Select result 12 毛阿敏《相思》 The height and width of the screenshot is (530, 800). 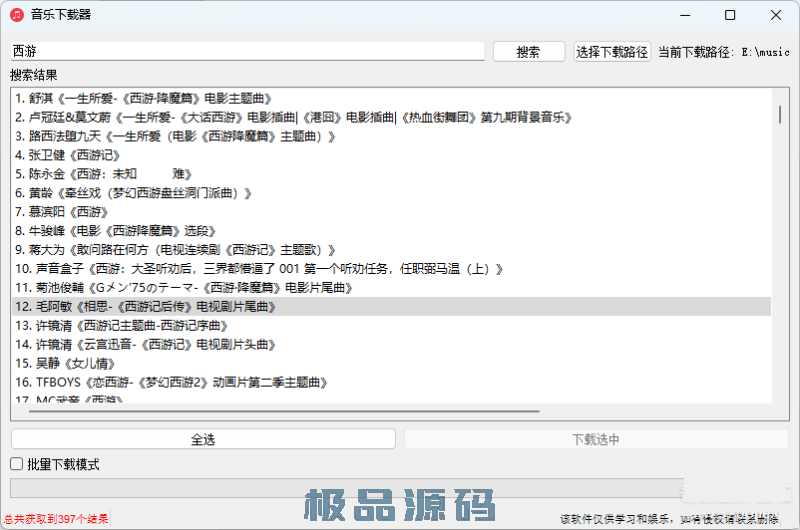(x=145, y=307)
